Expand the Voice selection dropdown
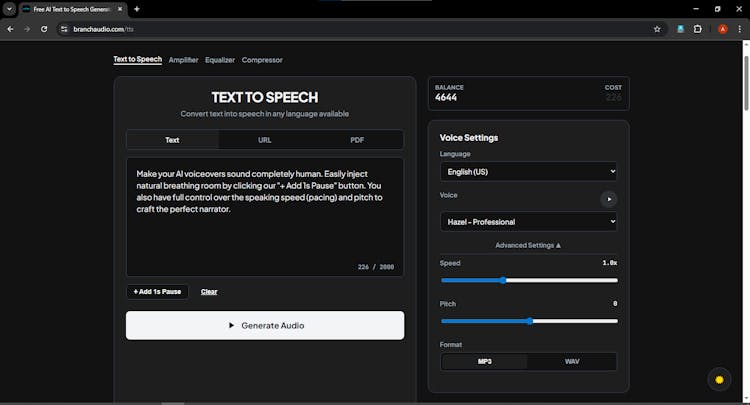The image size is (750, 405). click(528, 222)
